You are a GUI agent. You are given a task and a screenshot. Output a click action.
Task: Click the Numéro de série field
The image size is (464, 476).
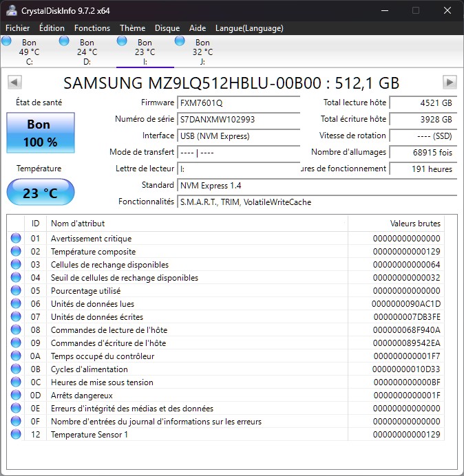pyautogui.click(x=238, y=119)
